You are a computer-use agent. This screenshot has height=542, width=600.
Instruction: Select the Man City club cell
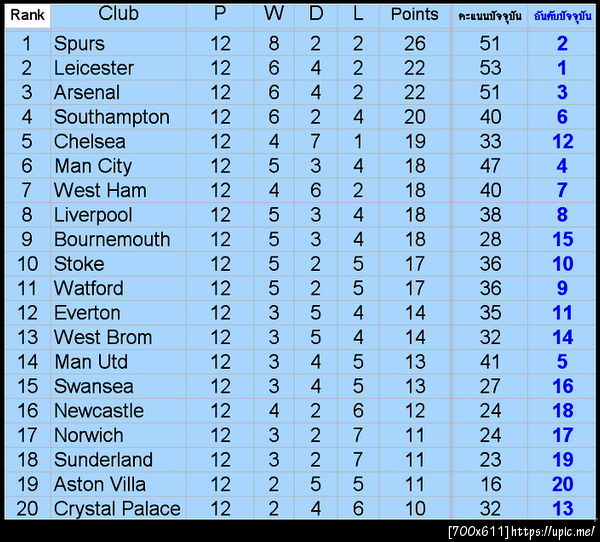point(92,166)
